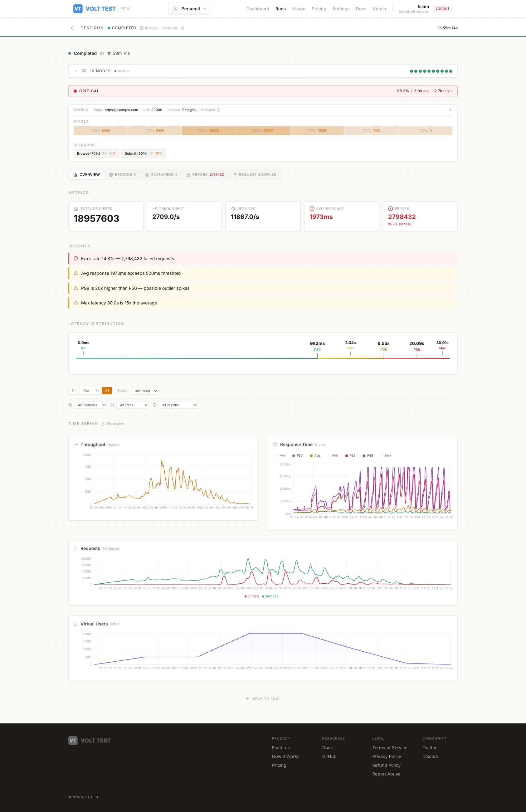This screenshot has height=812, width=526.
Task: Click the BACK TO TEST link
Action: click(263, 698)
